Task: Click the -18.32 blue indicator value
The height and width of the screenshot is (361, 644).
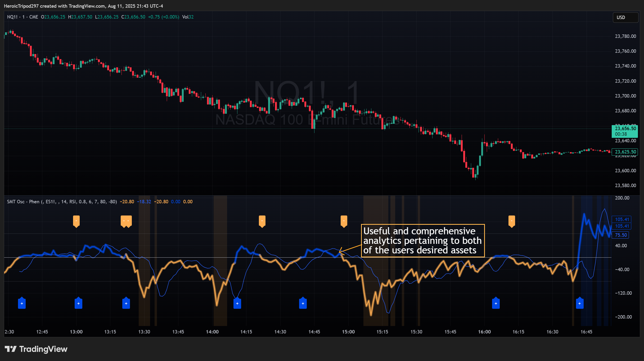Action: pos(144,202)
